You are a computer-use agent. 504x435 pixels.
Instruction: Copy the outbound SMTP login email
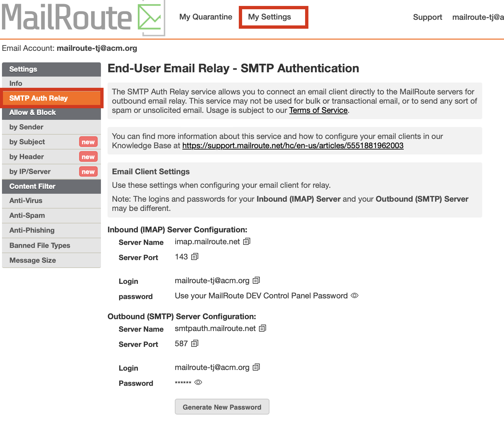[256, 367]
